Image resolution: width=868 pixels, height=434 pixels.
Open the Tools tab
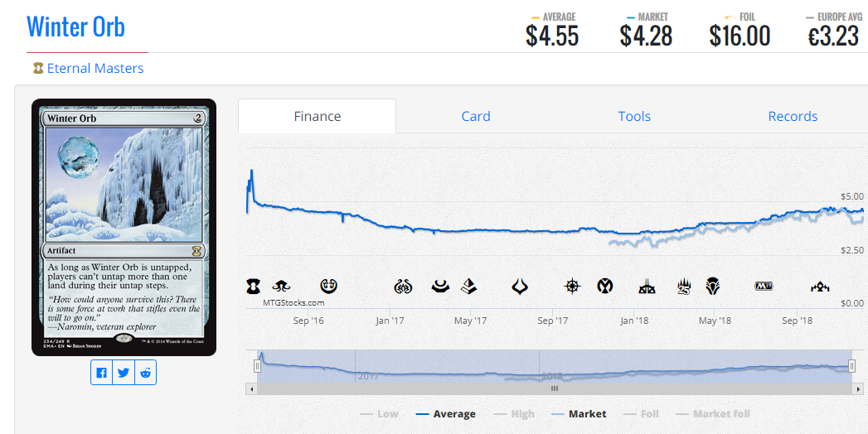click(634, 116)
